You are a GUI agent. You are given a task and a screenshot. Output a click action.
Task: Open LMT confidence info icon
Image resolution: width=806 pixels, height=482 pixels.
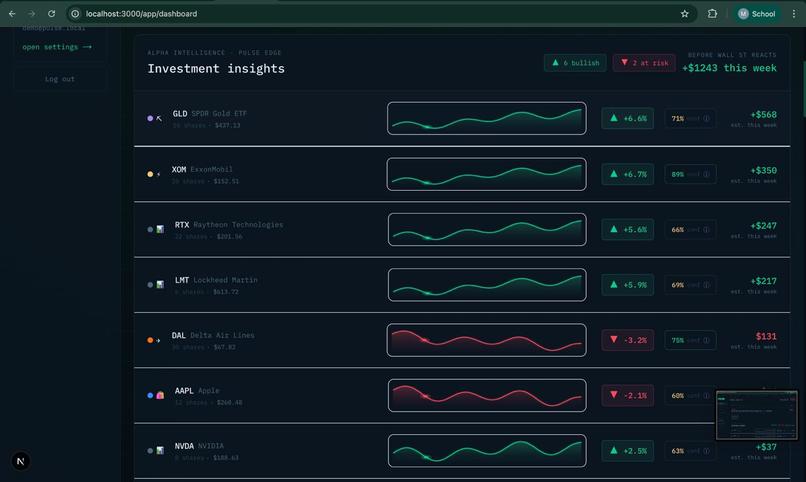point(706,285)
